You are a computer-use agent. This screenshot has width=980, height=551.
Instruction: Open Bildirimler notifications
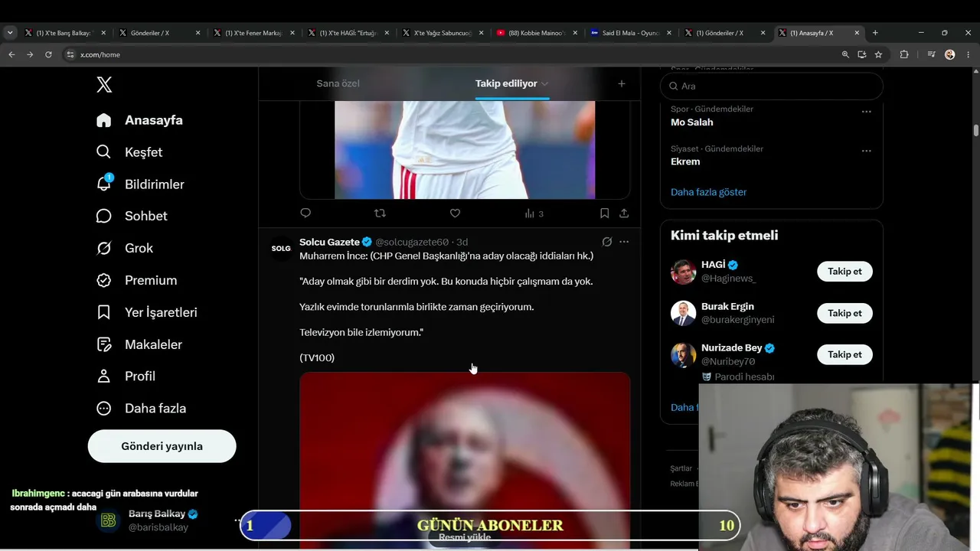(x=140, y=184)
